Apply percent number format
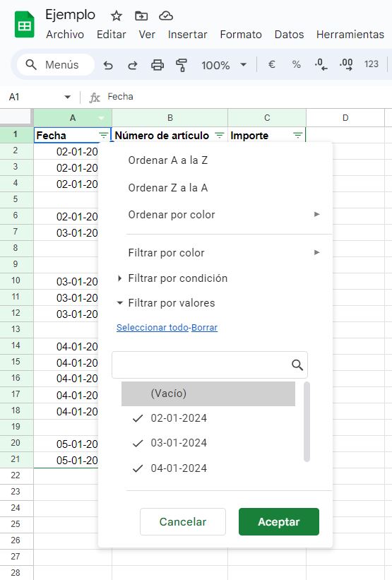 coord(296,65)
